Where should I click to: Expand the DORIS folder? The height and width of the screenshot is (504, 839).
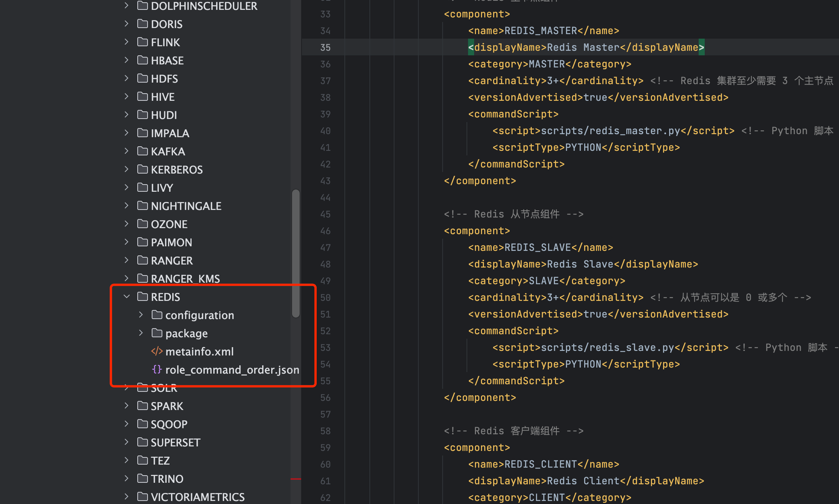click(x=127, y=24)
